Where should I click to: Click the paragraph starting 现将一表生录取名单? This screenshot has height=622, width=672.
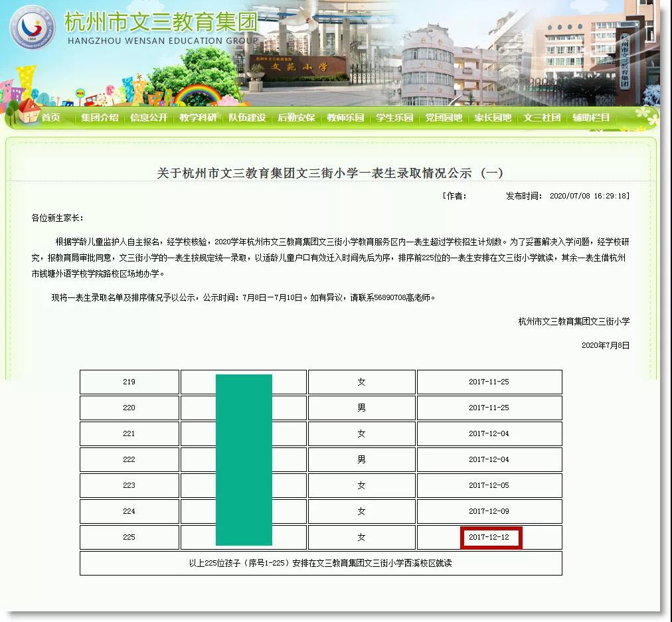pyautogui.click(x=243, y=297)
